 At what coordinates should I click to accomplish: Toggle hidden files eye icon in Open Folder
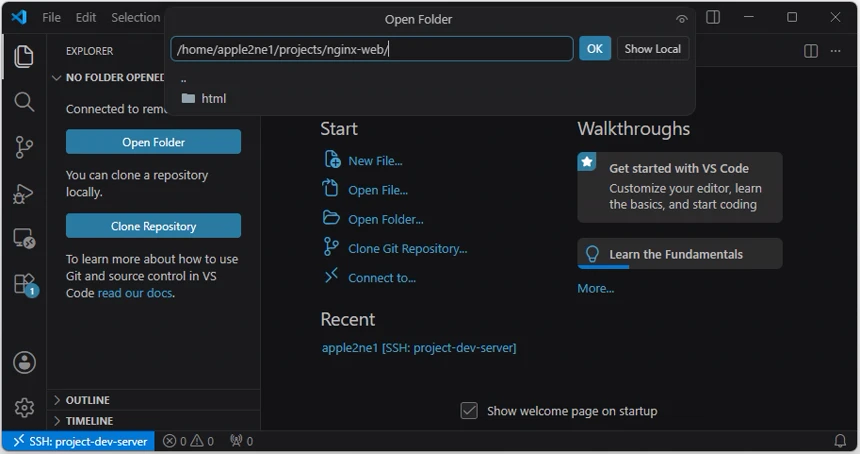click(681, 19)
